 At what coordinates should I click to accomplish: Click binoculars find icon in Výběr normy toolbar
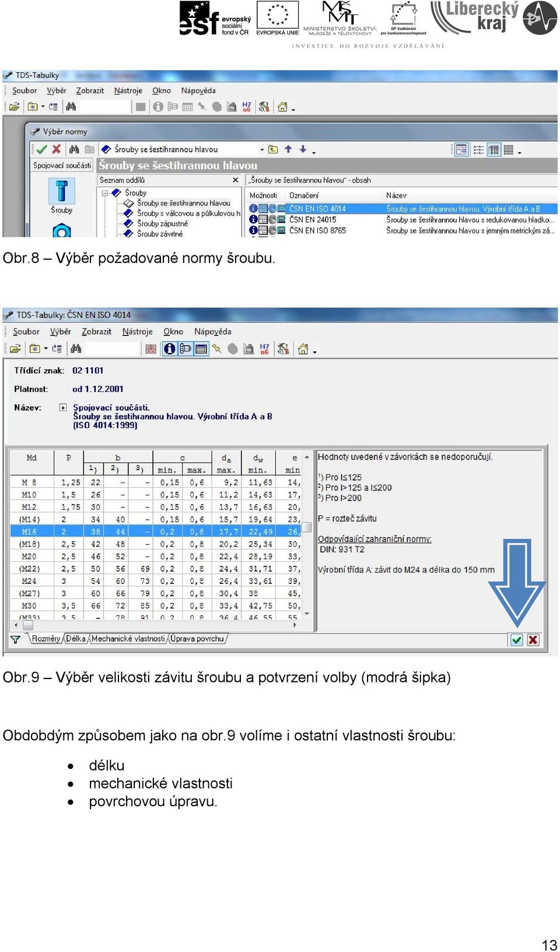pos(74,149)
